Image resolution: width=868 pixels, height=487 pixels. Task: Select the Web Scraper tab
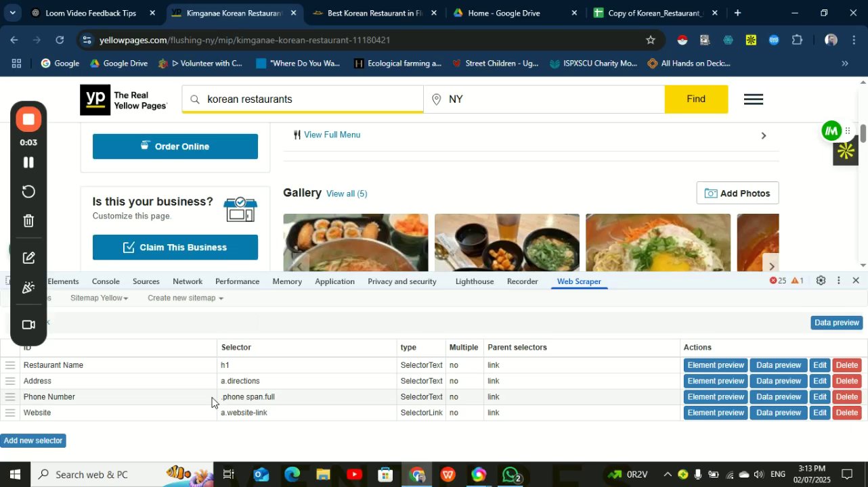pos(579,281)
